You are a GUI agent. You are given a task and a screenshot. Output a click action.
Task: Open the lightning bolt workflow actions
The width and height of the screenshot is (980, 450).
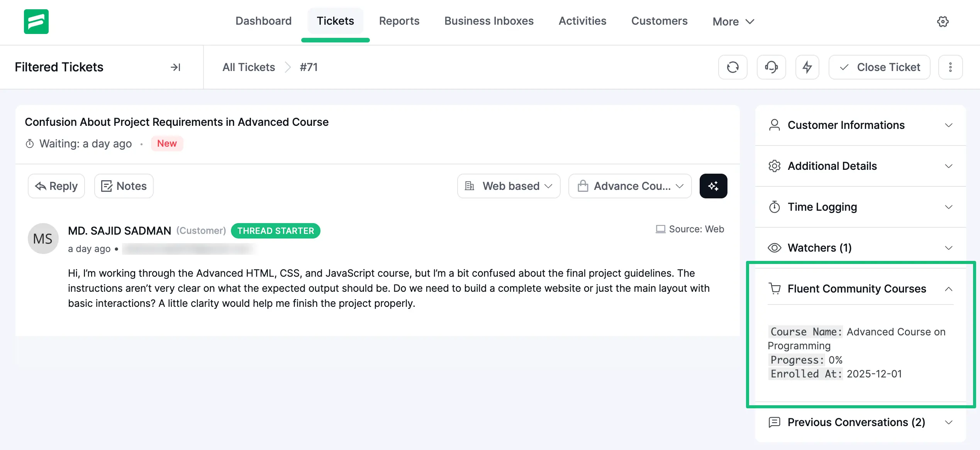tap(807, 67)
